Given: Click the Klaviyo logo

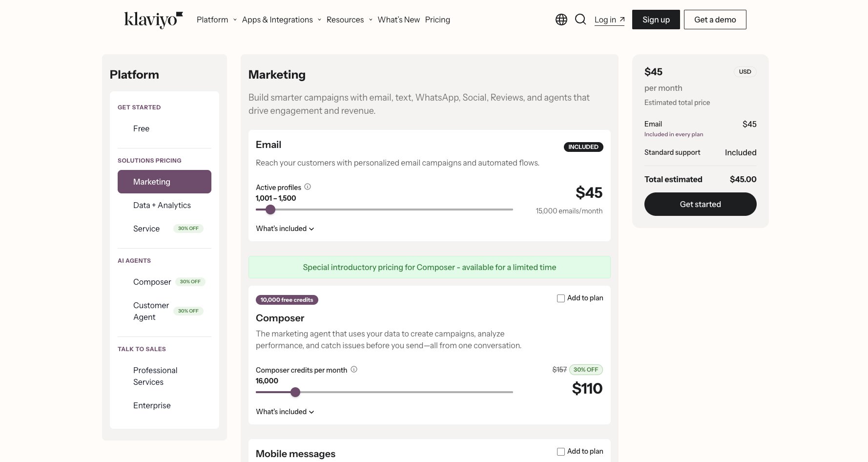Looking at the screenshot, I should click(x=153, y=20).
